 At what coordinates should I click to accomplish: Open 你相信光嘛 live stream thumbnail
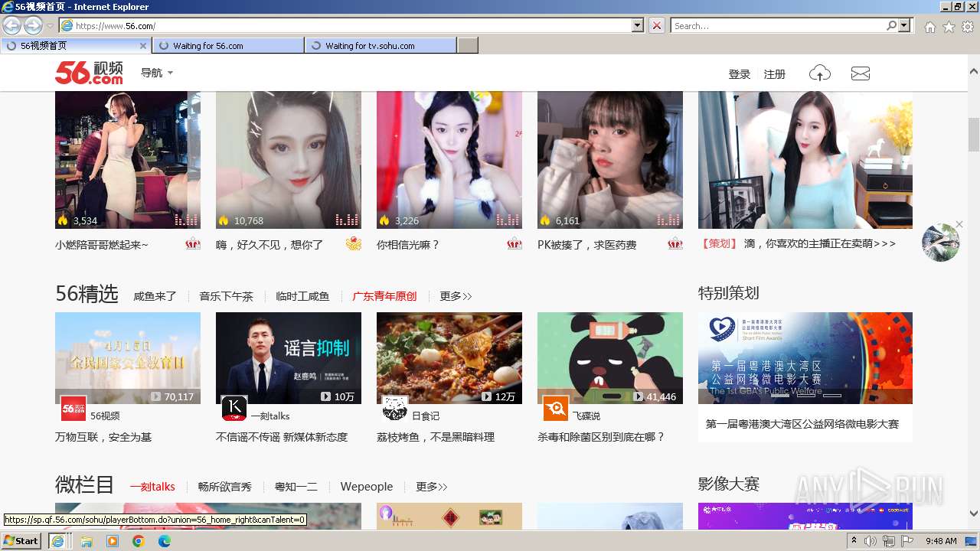[x=449, y=160]
